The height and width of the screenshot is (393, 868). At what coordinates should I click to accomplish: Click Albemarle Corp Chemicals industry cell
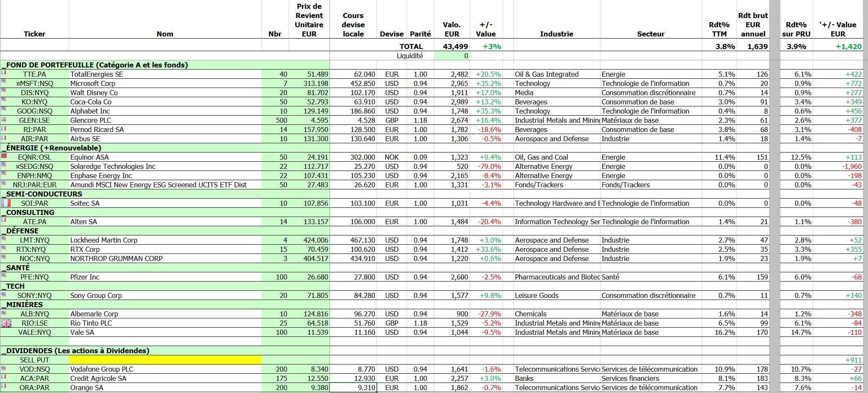556,314
